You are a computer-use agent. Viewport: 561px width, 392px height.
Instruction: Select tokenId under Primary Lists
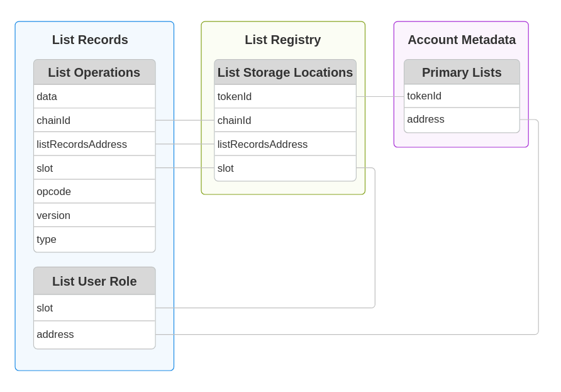462,96
